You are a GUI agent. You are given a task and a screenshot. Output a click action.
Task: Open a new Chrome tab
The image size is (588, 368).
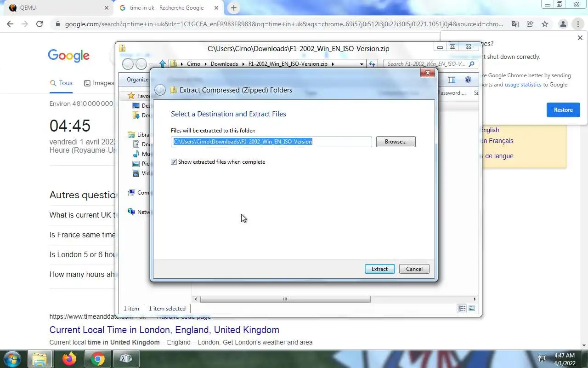(x=234, y=8)
